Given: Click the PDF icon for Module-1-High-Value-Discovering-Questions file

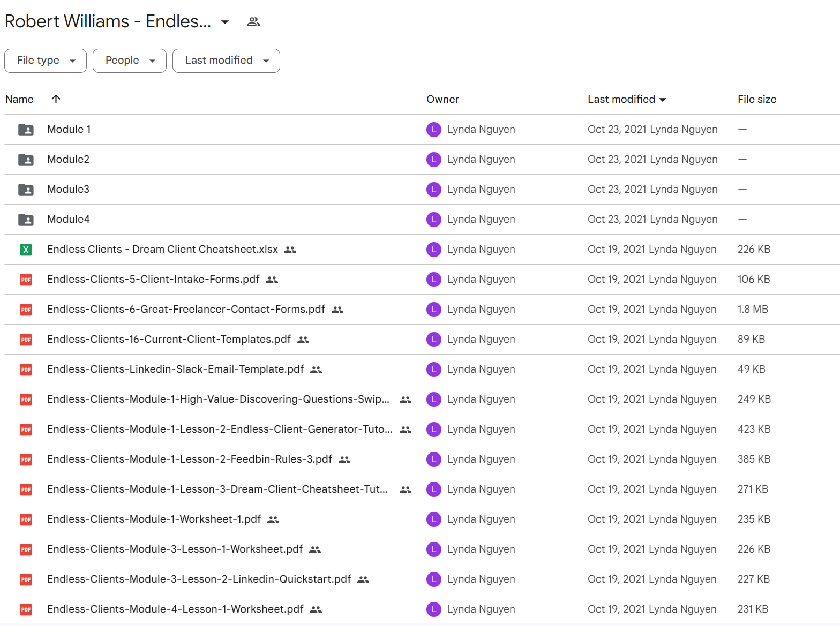Looking at the screenshot, I should coord(26,399).
